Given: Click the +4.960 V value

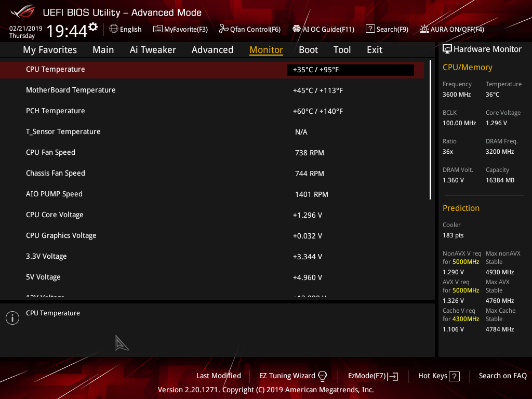Looking at the screenshot, I should point(308,277).
